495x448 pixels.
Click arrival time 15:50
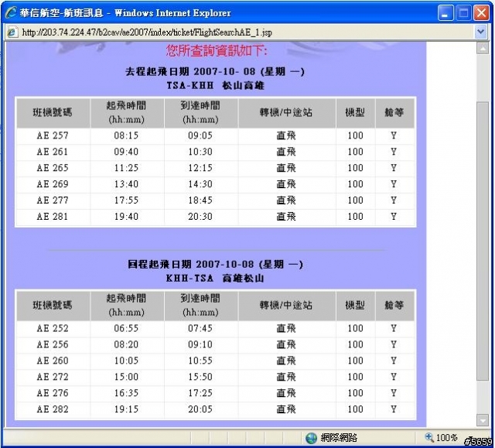point(200,377)
